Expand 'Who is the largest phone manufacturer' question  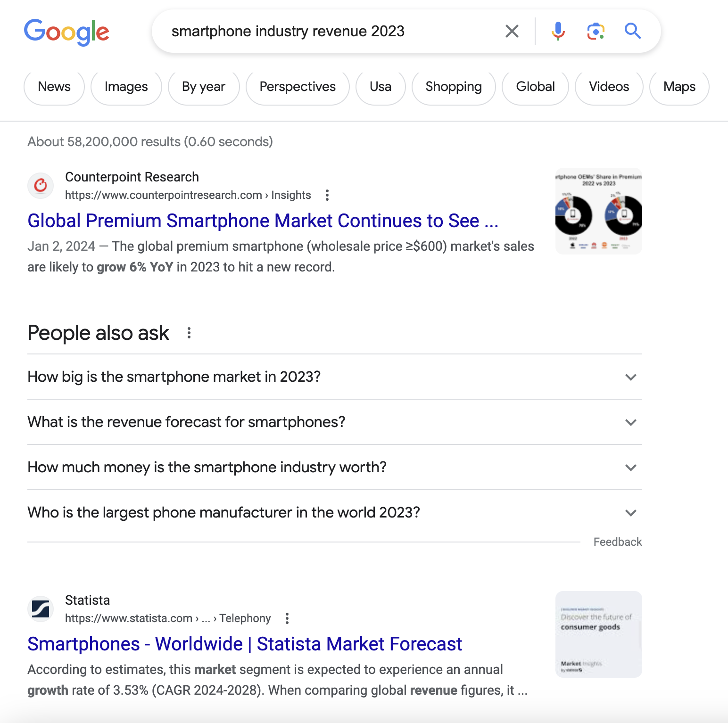click(630, 513)
